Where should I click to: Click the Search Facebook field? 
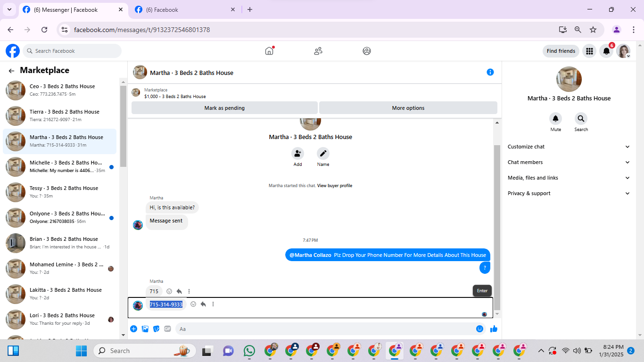coord(72,51)
